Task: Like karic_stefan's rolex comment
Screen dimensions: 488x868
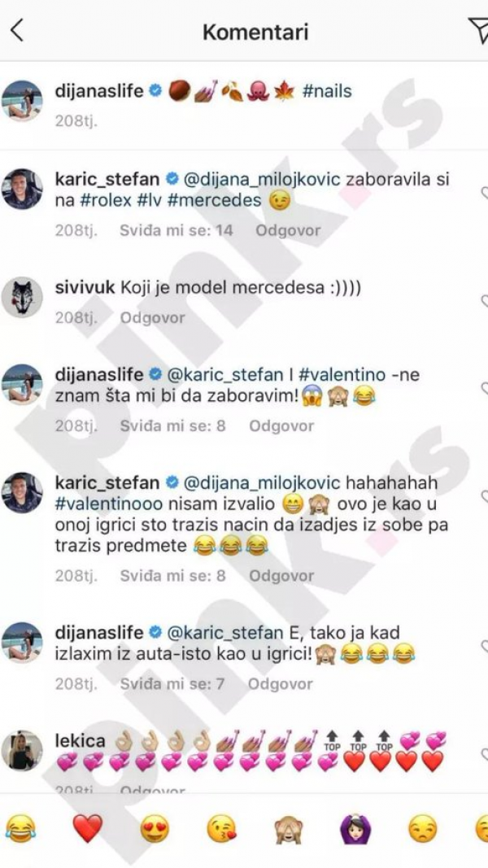Action: point(484,193)
